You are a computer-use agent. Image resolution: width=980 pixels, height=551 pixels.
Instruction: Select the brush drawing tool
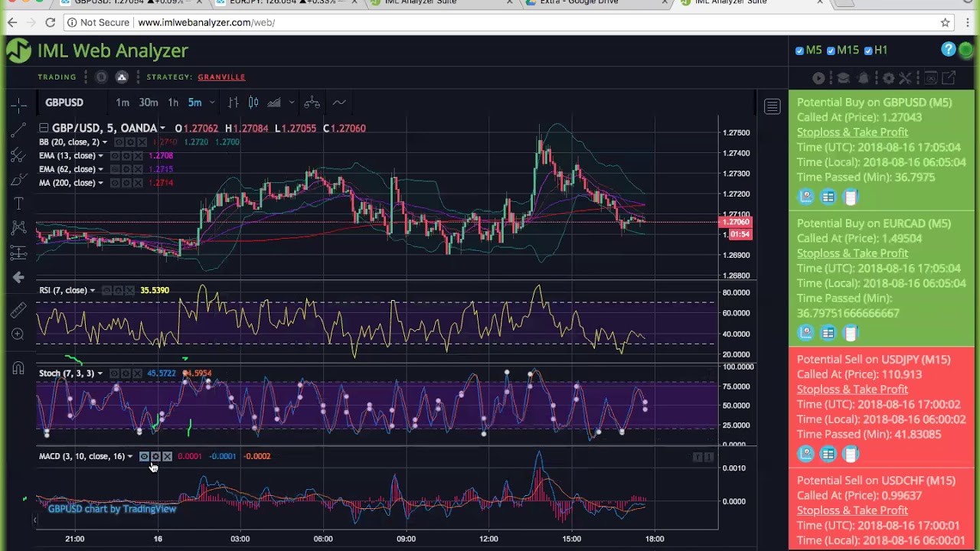pos(18,180)
